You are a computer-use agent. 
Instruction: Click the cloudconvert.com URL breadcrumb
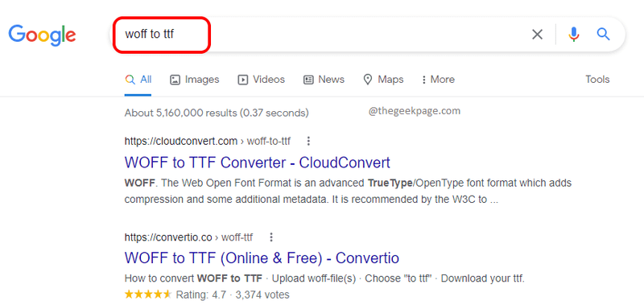pos(208,142)
